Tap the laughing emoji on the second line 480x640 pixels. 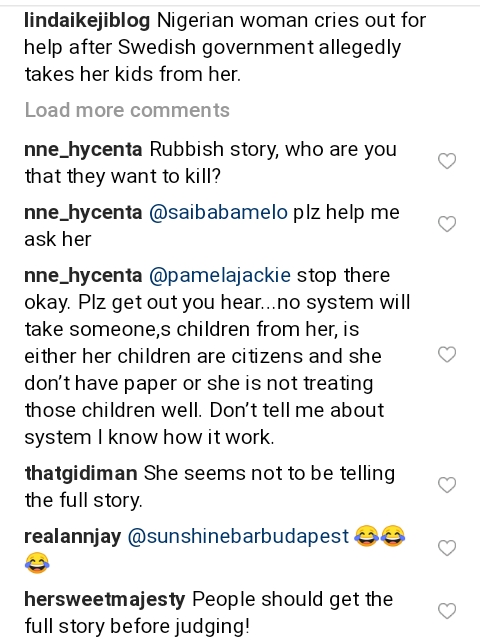tap(37, 562)
